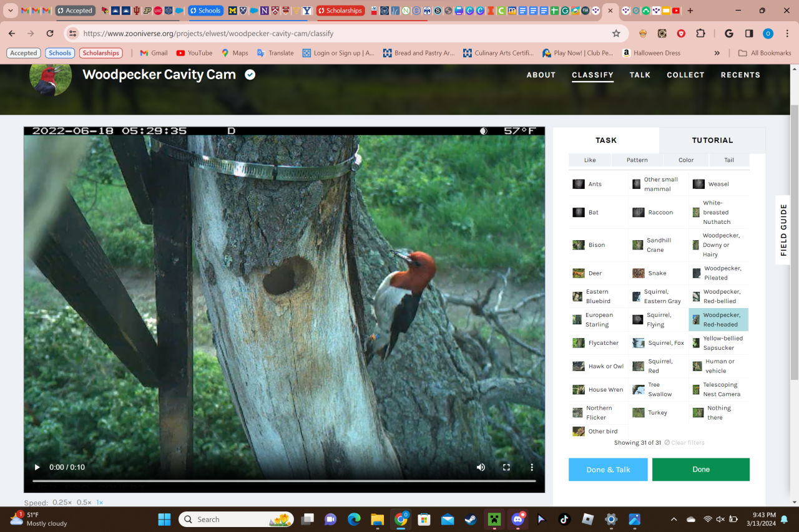
Task: Choose Bison in the species list
Action: click(598, 245)
